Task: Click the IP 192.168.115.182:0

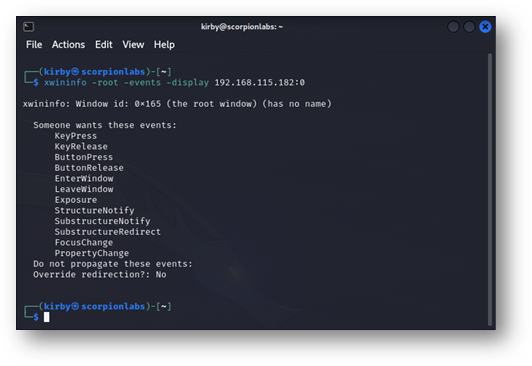Action: tap(260, 82)
